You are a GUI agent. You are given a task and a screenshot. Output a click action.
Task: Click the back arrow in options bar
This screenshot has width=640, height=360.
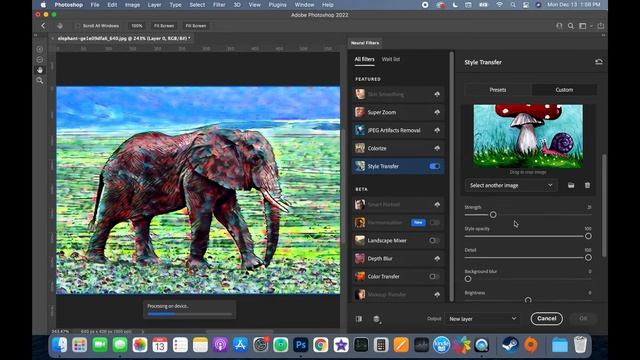(x=43, y=26)
